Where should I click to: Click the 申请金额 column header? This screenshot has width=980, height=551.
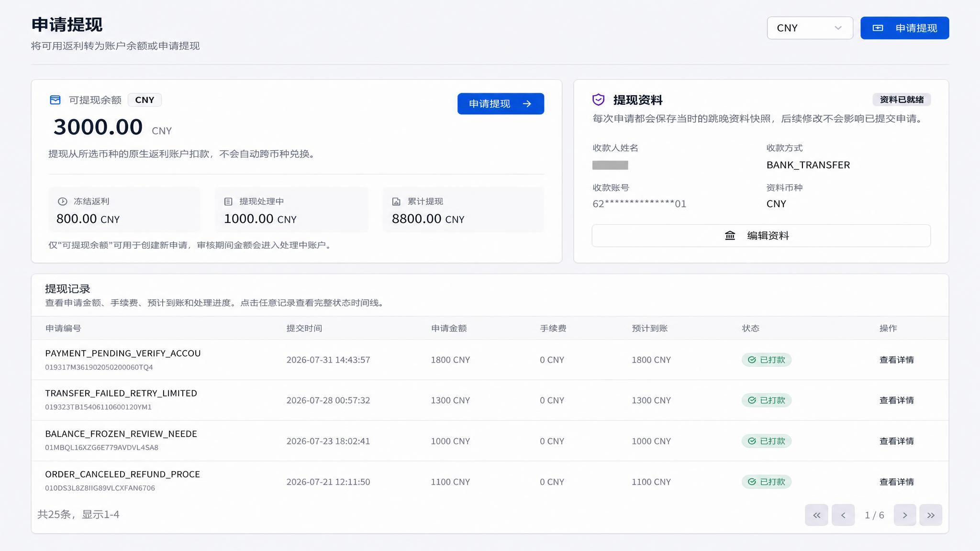[x=449, y=328]
